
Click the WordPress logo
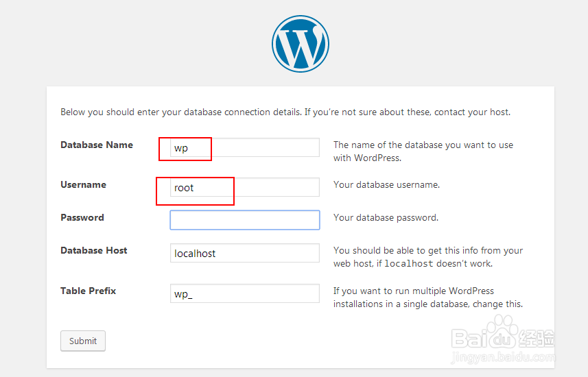301,44
